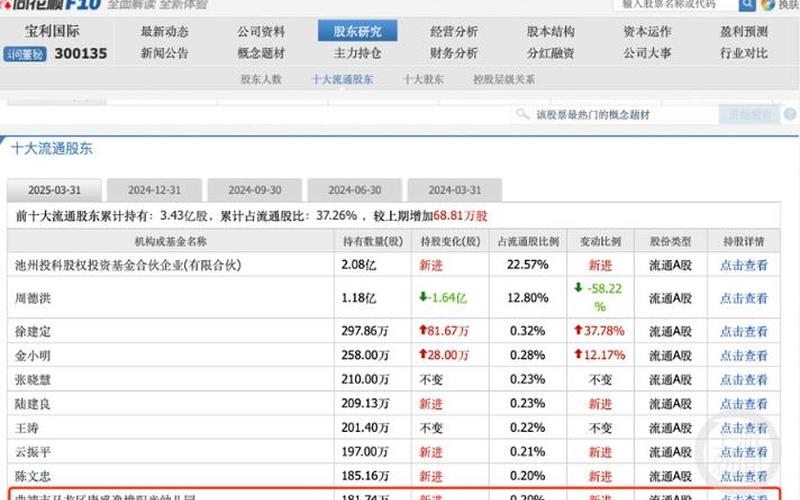
Task: Open the 主力持仓 menu item
Action: coord(358,53)
